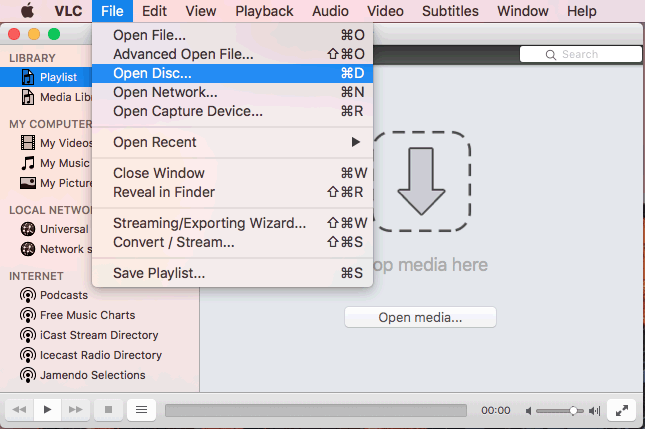Adjust the volume slider
Viewport: 645px width, 429px height.
click(560, 410)
